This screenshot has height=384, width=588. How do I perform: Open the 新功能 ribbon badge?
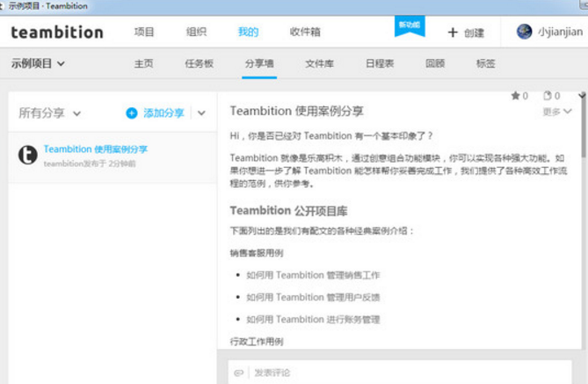tap(410, 25)
